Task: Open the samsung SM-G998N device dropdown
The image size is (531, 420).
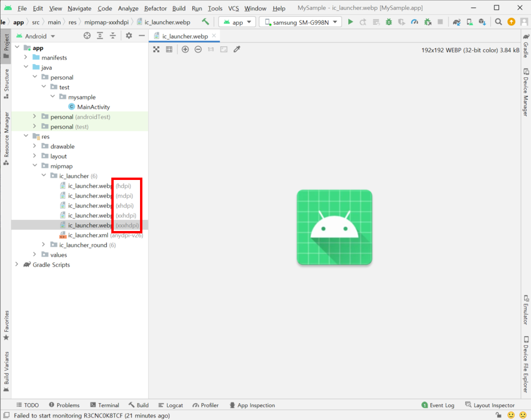Action: point(301,22)
